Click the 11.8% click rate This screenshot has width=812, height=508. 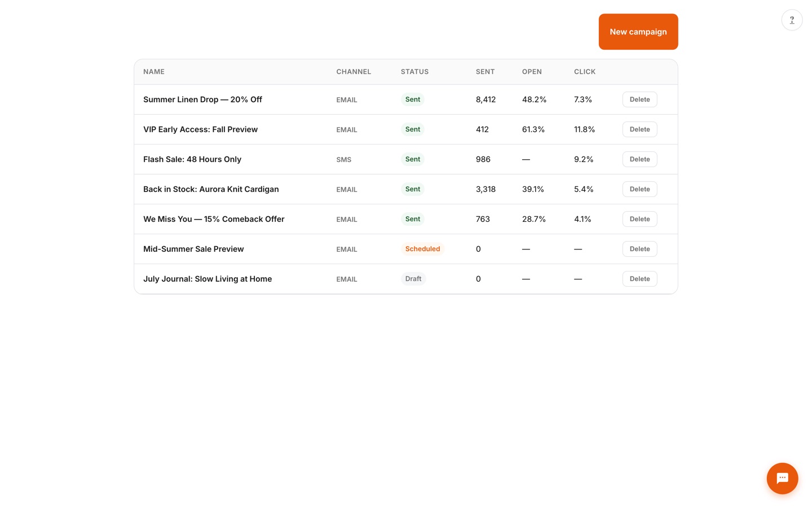(584, 129)
